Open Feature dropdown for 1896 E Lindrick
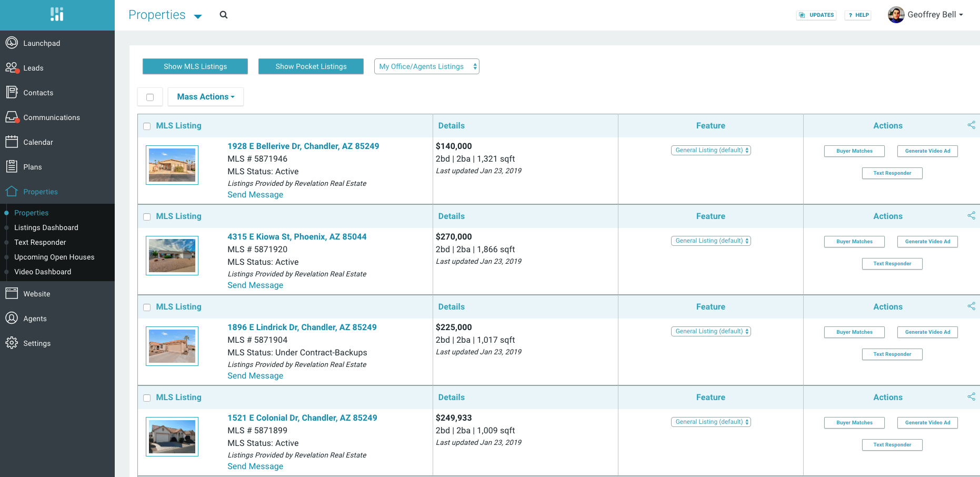The image size is (980, 477). pos(711,331)
